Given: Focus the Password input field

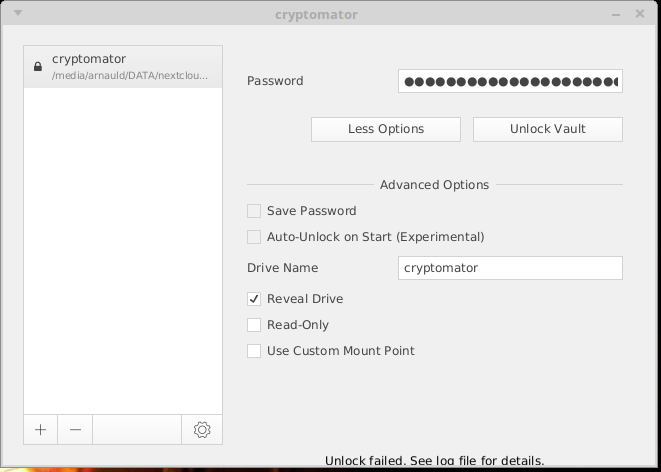Looking at the screenshot, I should pos(510,81).
